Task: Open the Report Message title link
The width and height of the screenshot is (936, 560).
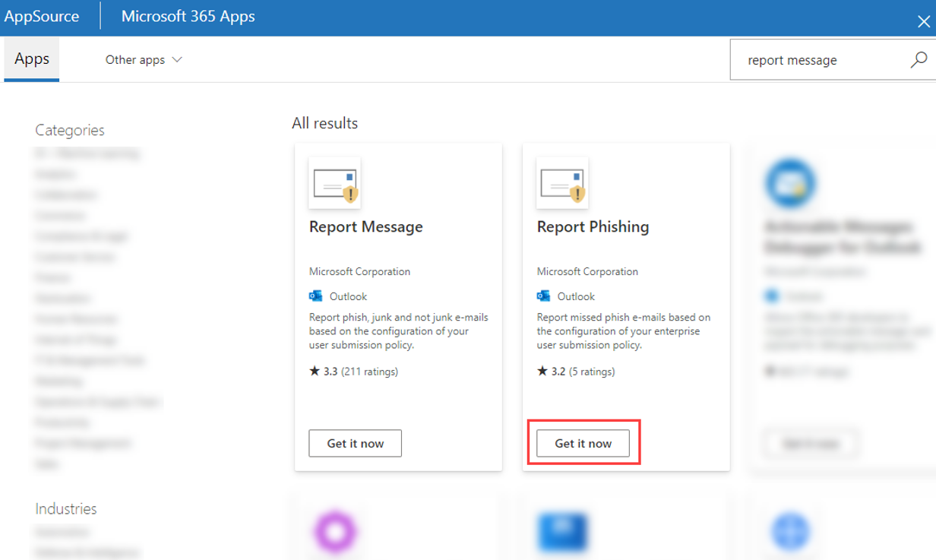Action: (x=366, y=226)
